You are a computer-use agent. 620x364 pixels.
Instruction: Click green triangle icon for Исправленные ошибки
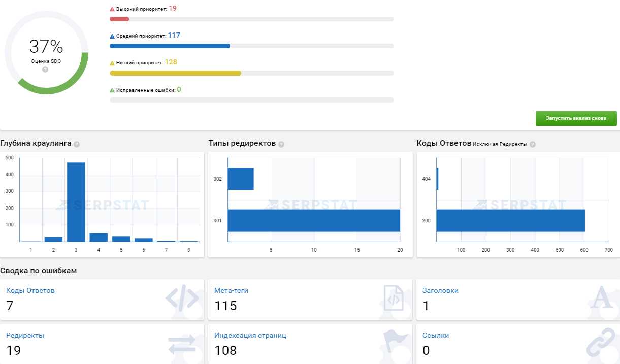tap(112, 90)
